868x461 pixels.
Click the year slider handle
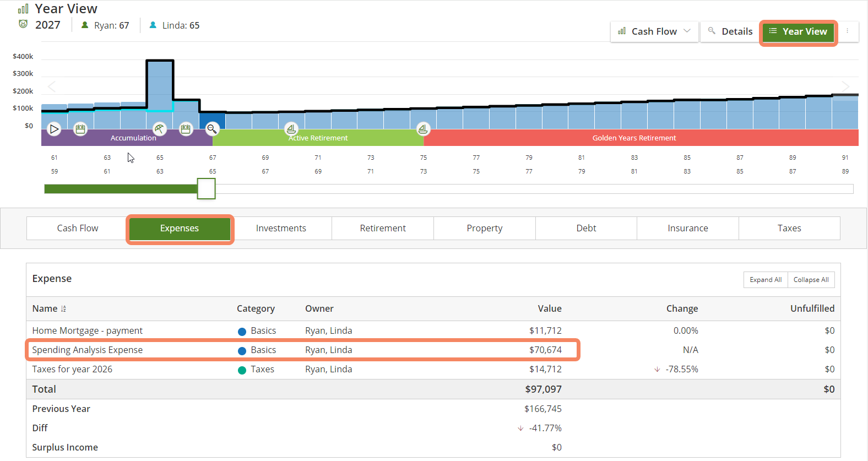tap(207, 188)
